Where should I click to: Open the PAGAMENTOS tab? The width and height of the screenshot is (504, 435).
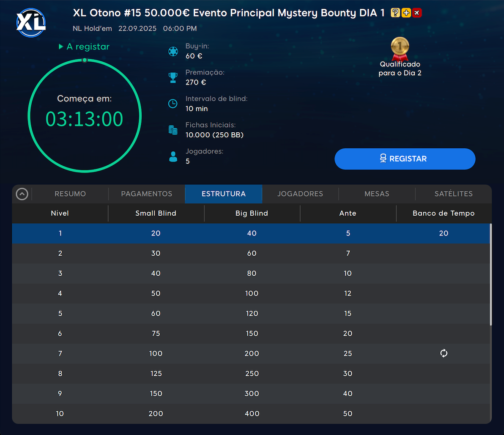147,194
